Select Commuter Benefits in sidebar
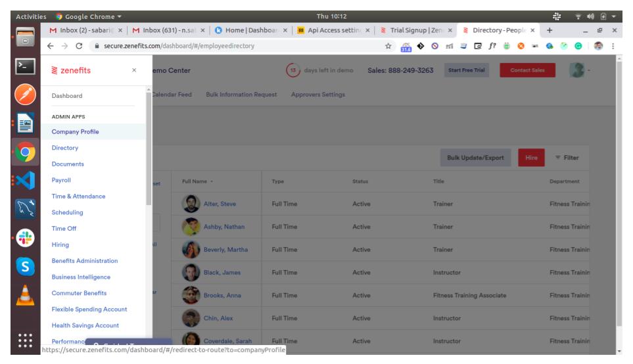The height and width of the screenshot is (364, 633). (79, 293)
